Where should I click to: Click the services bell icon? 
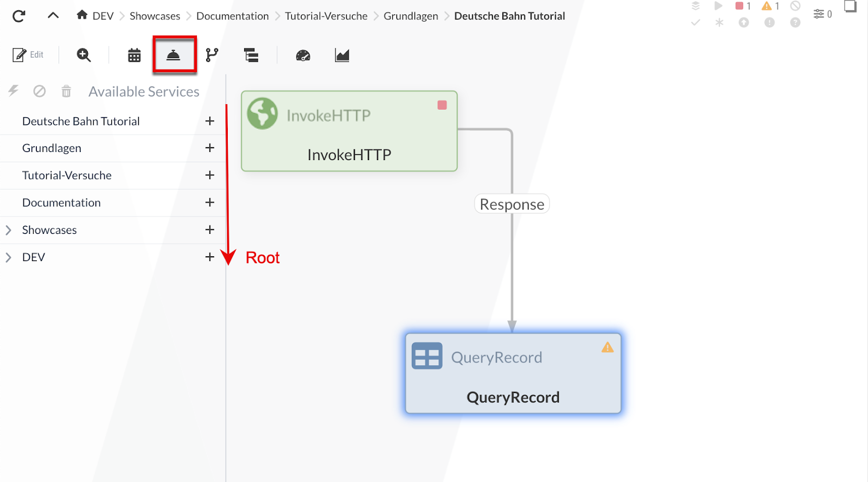coord(173,55)
